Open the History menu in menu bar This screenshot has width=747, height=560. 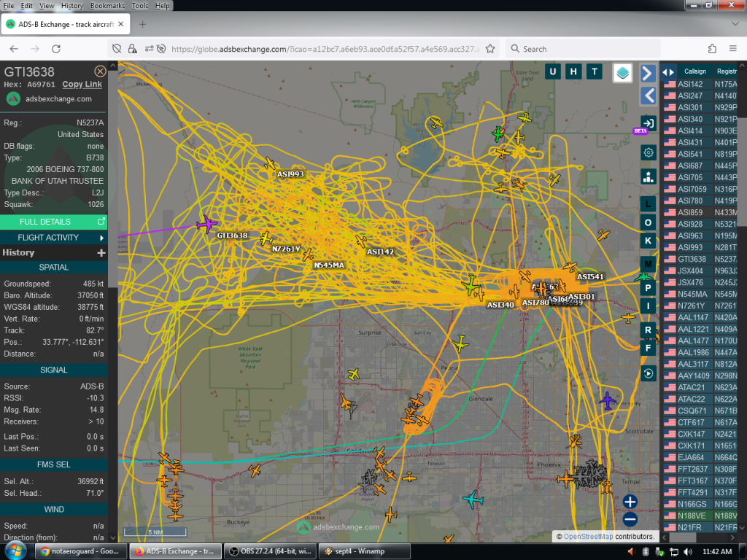(72, 6)
